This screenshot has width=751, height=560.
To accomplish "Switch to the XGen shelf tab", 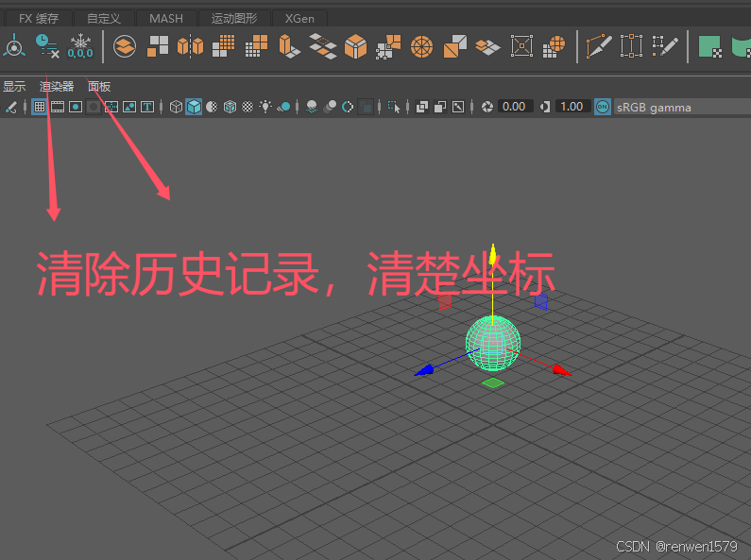I will 299,18.
